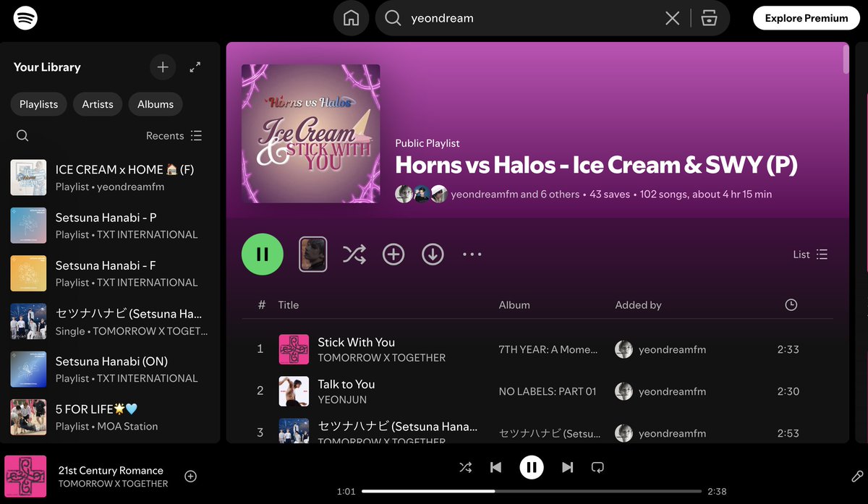Click YEONJUN artist link

(342, 400)
